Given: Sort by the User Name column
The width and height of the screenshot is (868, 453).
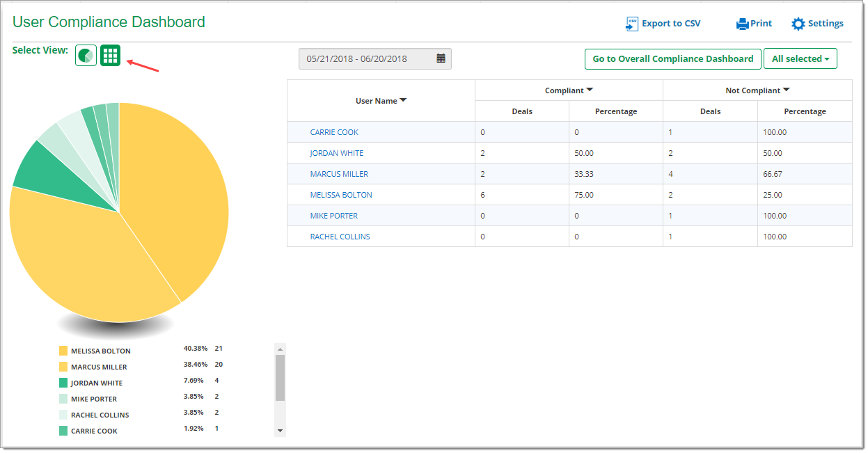Looking at the screenshot, I should [x=381, y=101].
